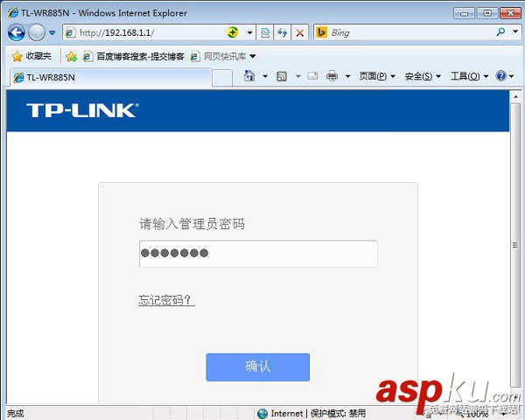Image resolution: width=525 pixels, height=420 pixels.
Task: Maximize the Internet Explorer window
Action: pyautogui.click(x=486, y=13)
